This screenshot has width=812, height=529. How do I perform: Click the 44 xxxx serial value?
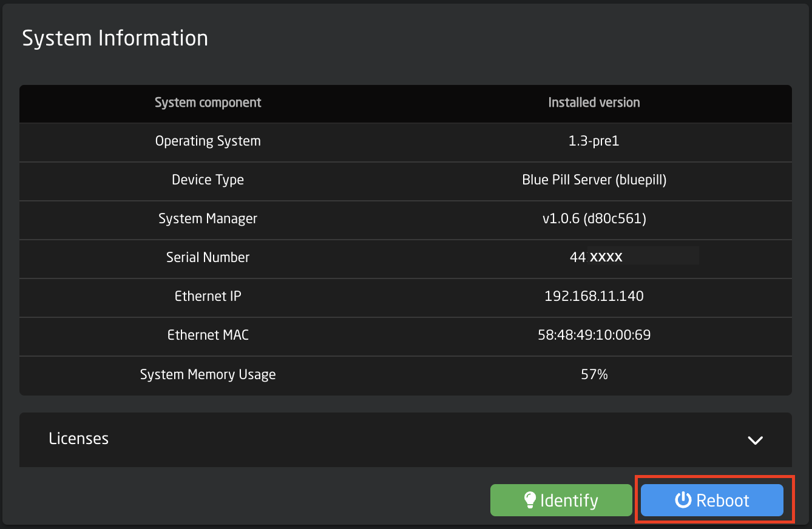[596, 257]
